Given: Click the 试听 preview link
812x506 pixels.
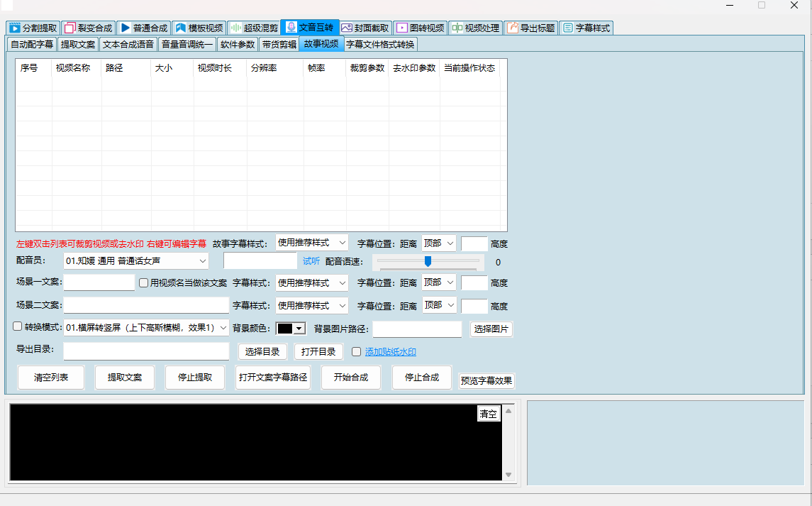Looking at the screenshot, I should (x=311, y=261).
